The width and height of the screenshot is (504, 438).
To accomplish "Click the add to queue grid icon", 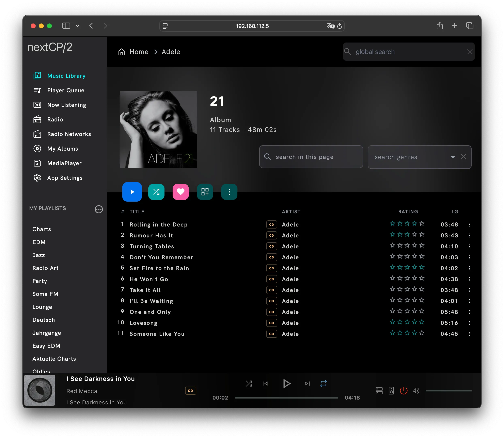I will [205, 192].
